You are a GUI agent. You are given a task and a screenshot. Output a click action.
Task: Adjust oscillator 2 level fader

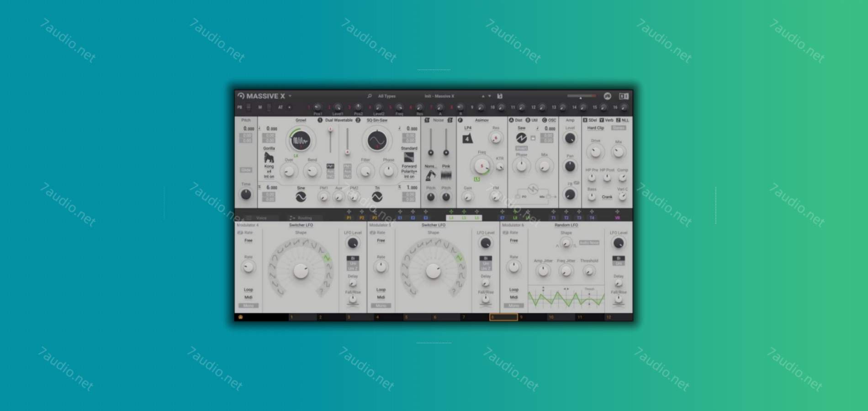[347, 141]
